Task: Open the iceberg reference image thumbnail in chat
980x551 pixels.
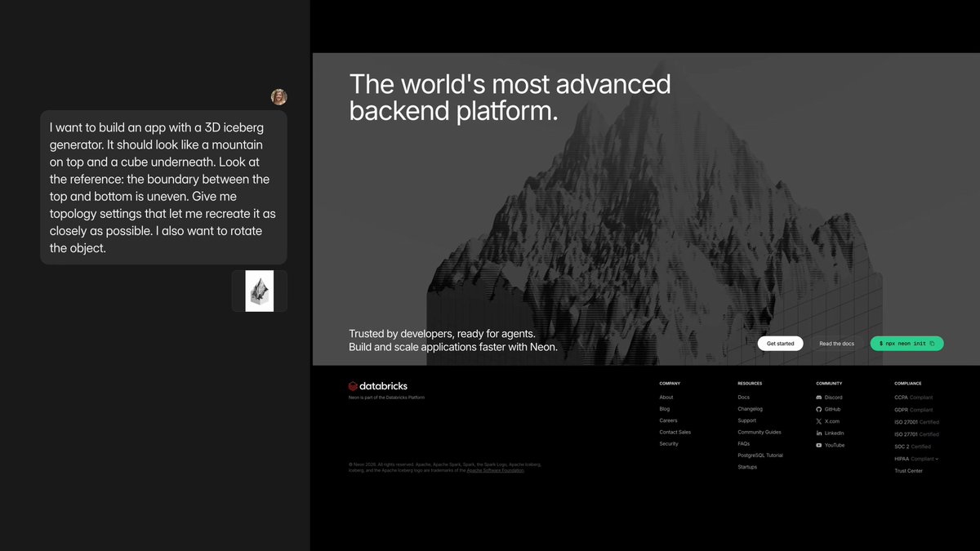Action: (260, 291)
